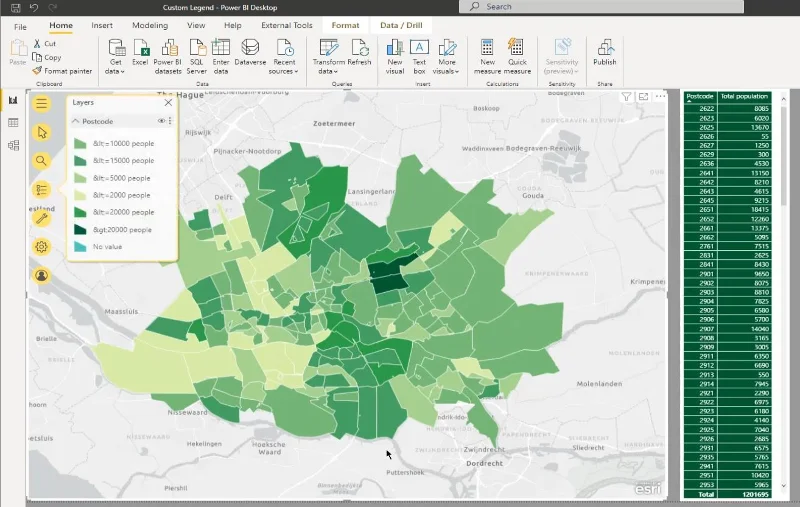Open the map hamburger menu tool
800x507 pixels.
41,104
